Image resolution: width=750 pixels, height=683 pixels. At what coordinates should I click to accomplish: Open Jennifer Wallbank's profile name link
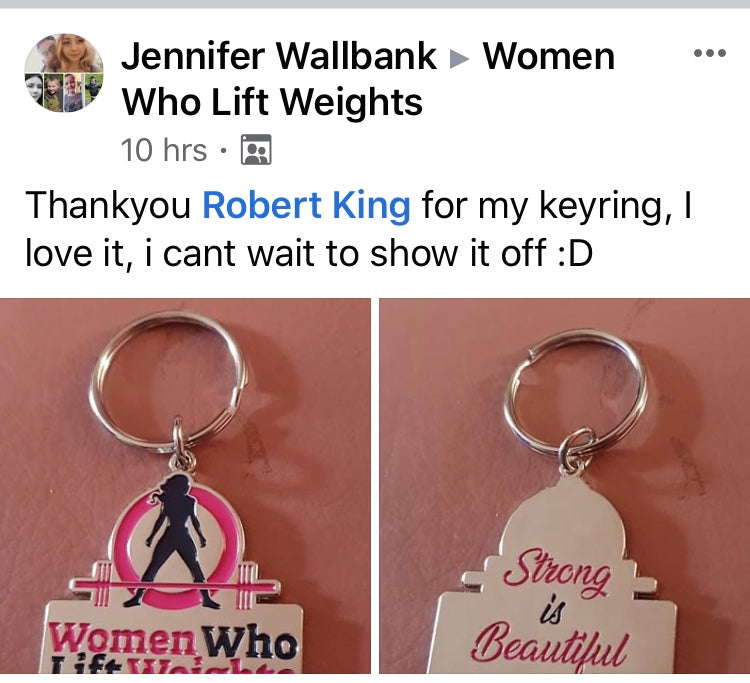[x=279, y=56]
